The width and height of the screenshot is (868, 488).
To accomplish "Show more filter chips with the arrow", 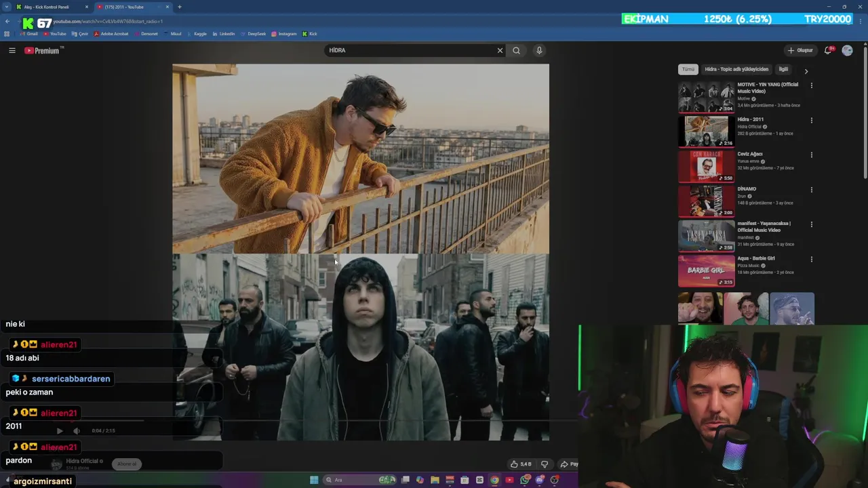I will pyautogui.click(x=806, y=70).
